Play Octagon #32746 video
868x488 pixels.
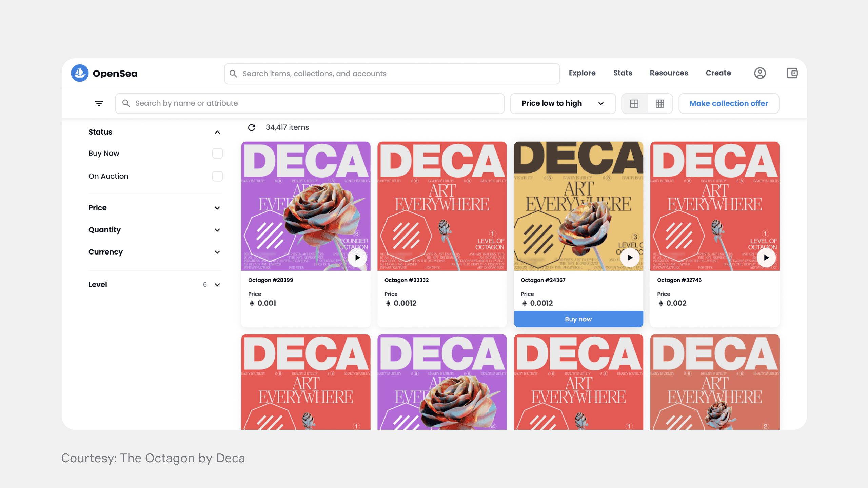click(766, 258)
